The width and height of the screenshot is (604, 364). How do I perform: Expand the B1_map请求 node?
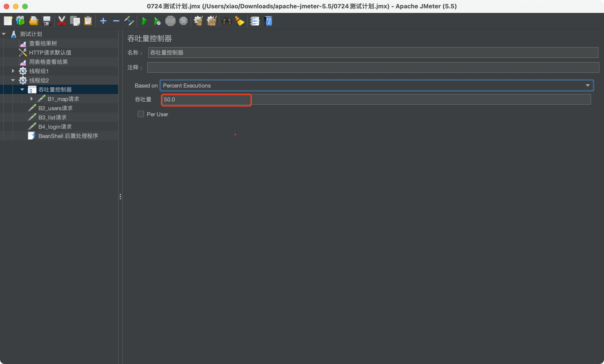(x=32, y=99)
